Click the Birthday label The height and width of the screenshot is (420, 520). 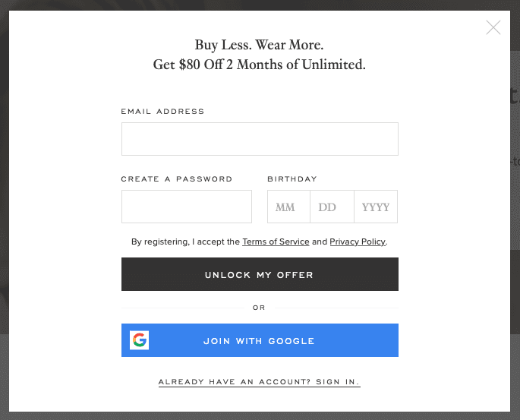click(292, 179)
